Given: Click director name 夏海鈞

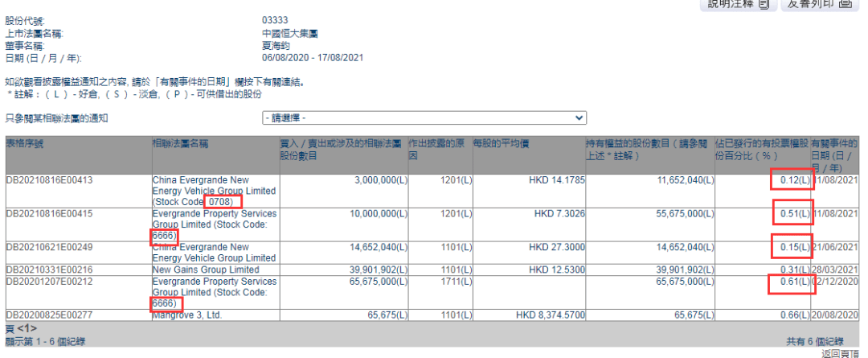Looking at the screenshot, I should pos(276,46).
